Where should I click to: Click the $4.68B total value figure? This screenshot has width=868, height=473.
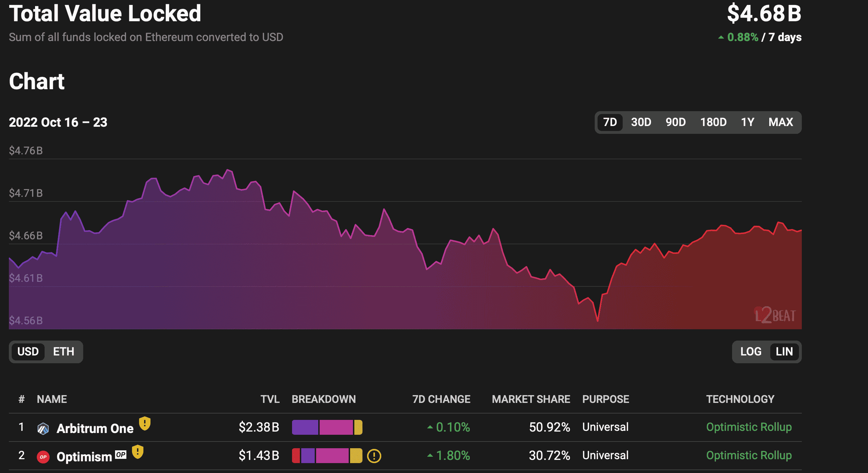(764, 13)
